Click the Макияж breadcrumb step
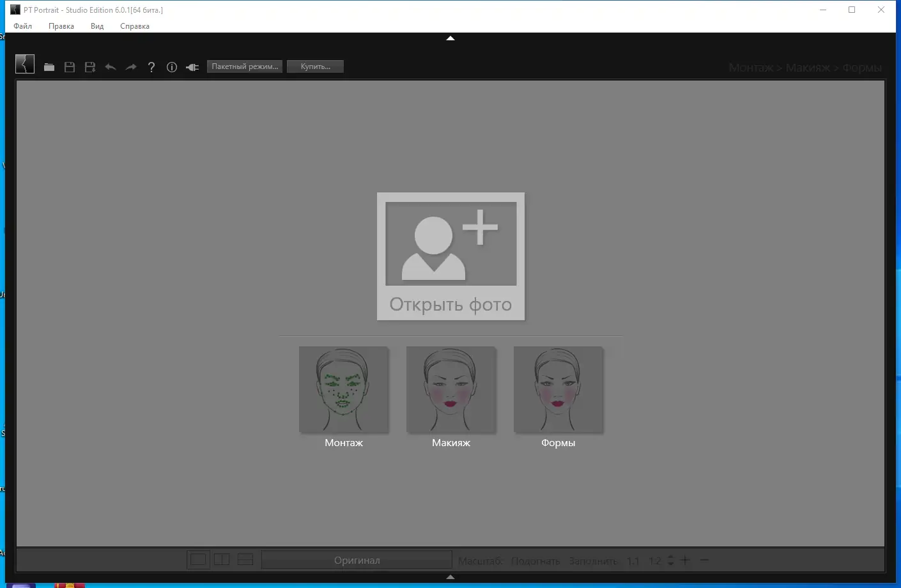901x588 pixels. (x=808, y=68)
